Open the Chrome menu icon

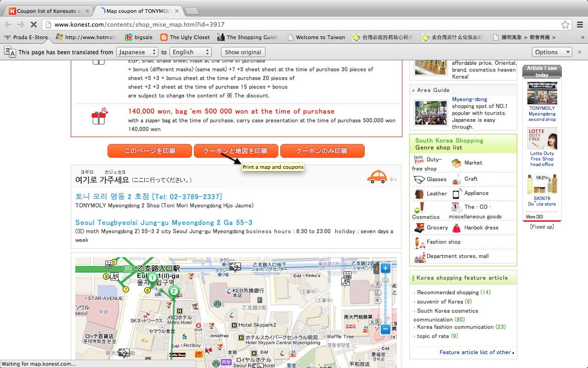(x=580, y=24)
